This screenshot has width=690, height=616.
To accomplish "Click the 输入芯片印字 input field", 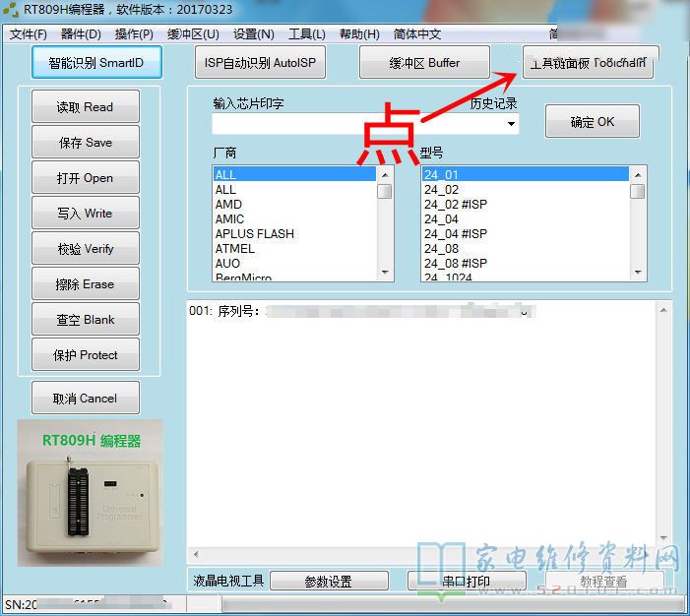I will [x=354, y=124].
